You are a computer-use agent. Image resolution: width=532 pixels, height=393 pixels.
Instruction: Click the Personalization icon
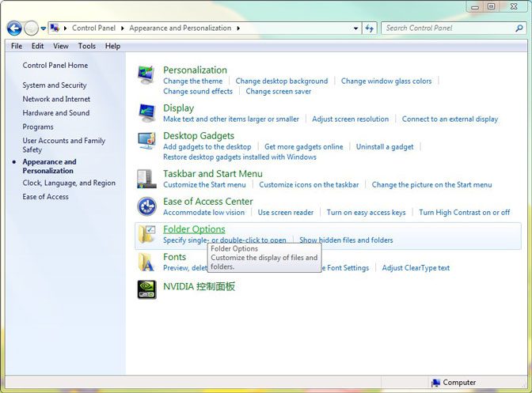(147, 75)
